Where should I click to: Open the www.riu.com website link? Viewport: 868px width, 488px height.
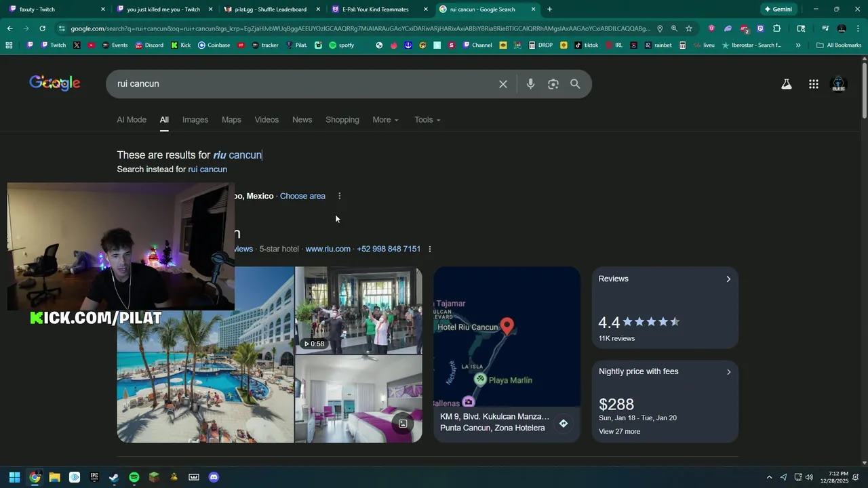tap(328, 249)
